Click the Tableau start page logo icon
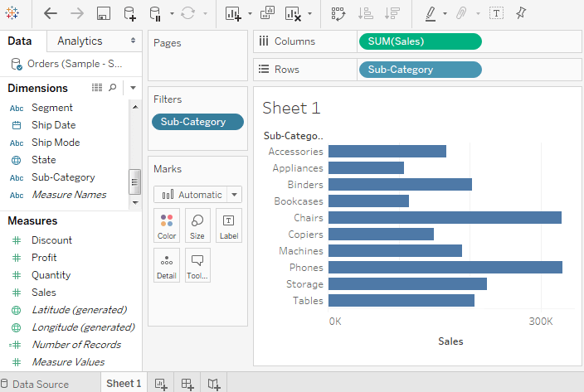This screenshot has width=584, height=392. 12,13
